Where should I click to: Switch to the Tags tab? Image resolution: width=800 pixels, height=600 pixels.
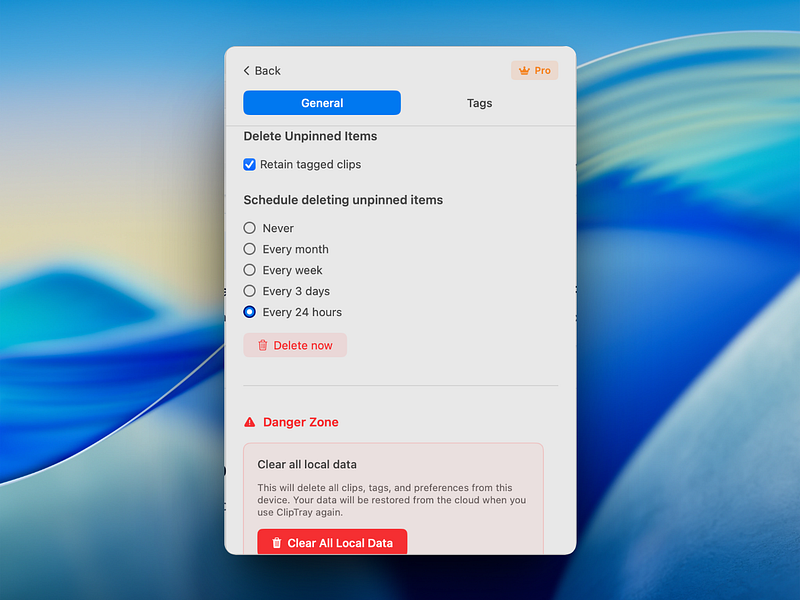480,103
